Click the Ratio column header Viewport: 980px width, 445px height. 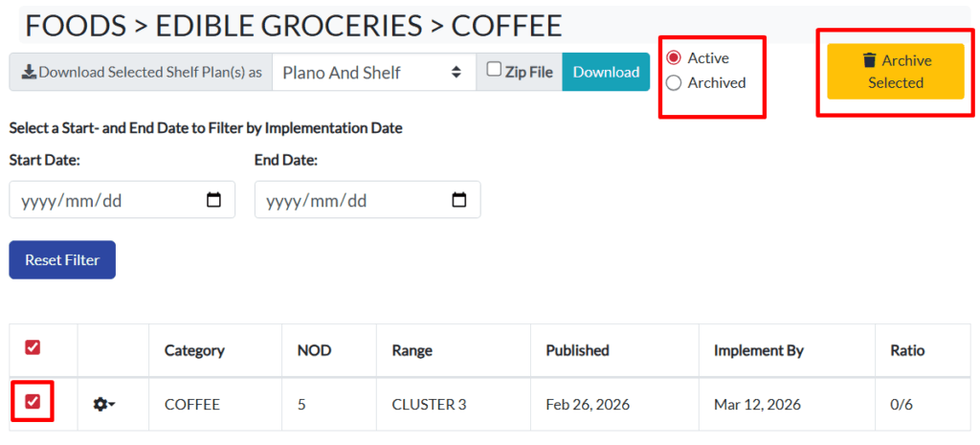coord(907,350)
